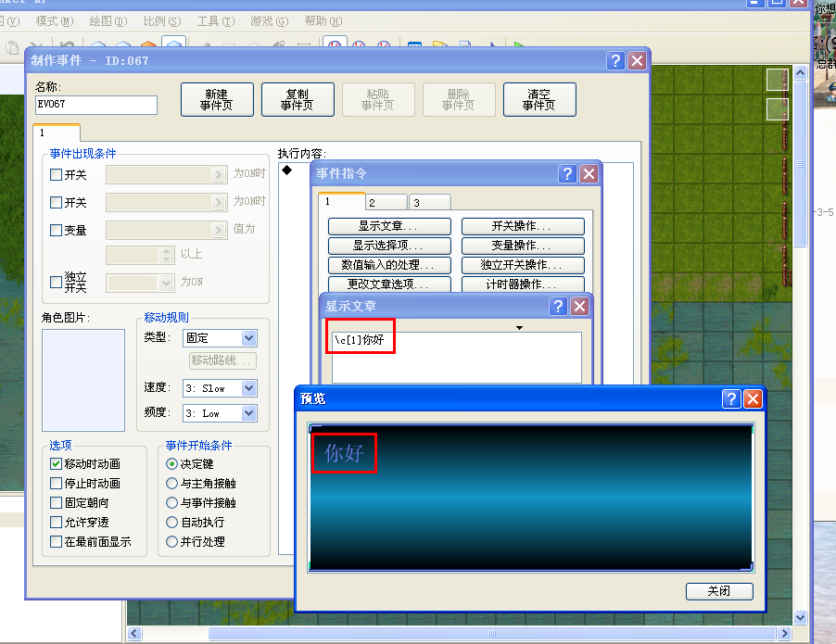Close the 预览 preview window

pyautogui.click(x=753, y=398)
